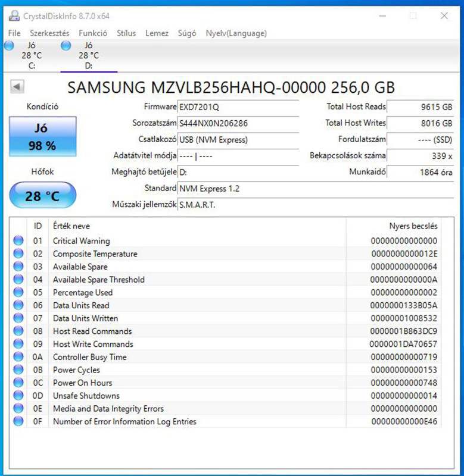Viewport: 464px width, 476px height.
Task: Select the Power On Hours row text
Action: [x=82, y=383]
